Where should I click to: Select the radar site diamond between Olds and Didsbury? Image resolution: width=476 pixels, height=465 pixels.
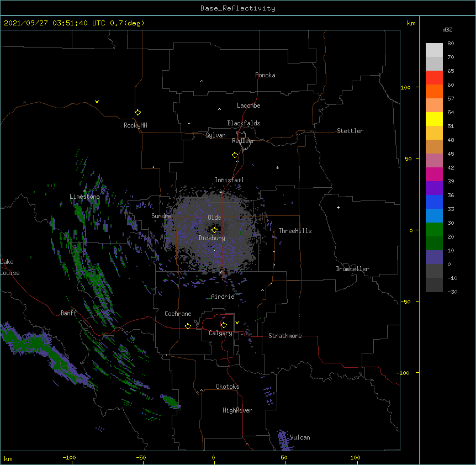(214, 230)
